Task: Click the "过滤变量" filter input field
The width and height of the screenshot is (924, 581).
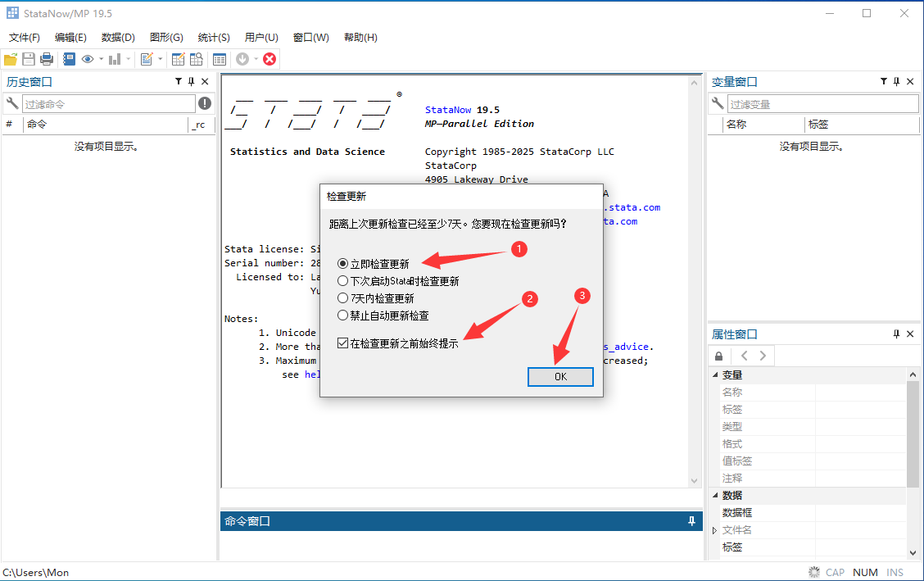Action: [x=822, y=104]
